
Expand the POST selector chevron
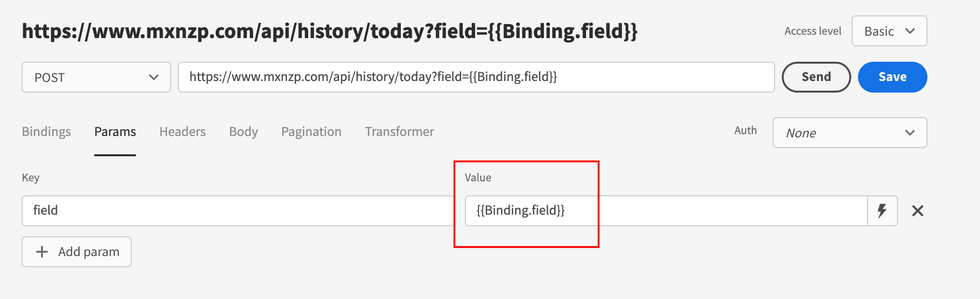[x=154, y=77]
